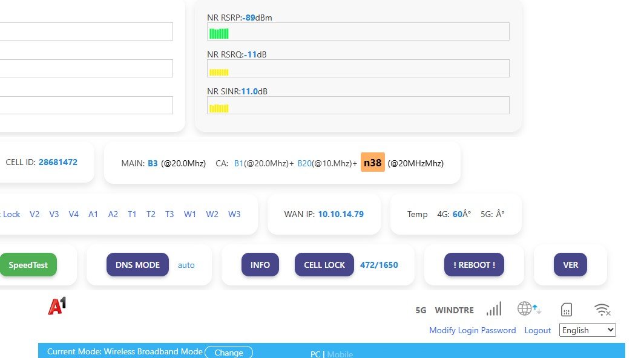This screenshot has width=644, height=358.
Task: Click the signal strength bars icon
Action: 494,309
